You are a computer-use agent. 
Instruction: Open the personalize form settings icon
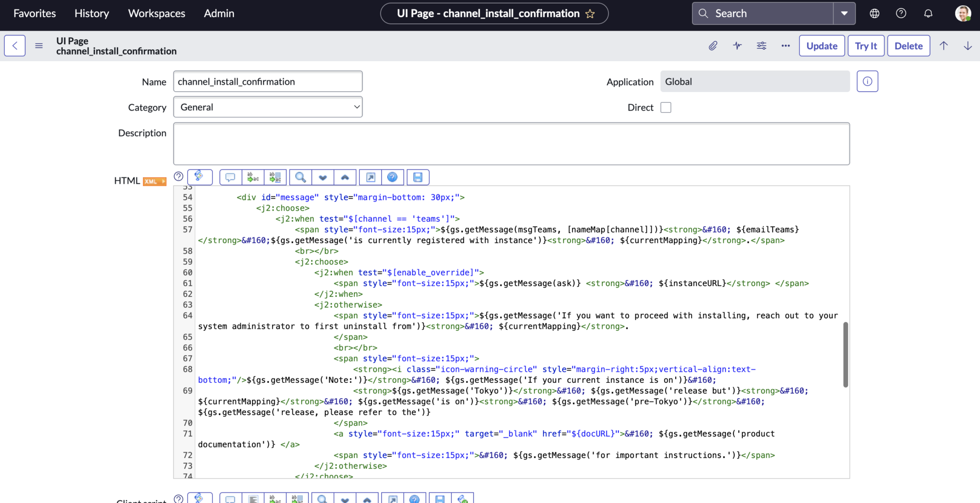[761, 45]
